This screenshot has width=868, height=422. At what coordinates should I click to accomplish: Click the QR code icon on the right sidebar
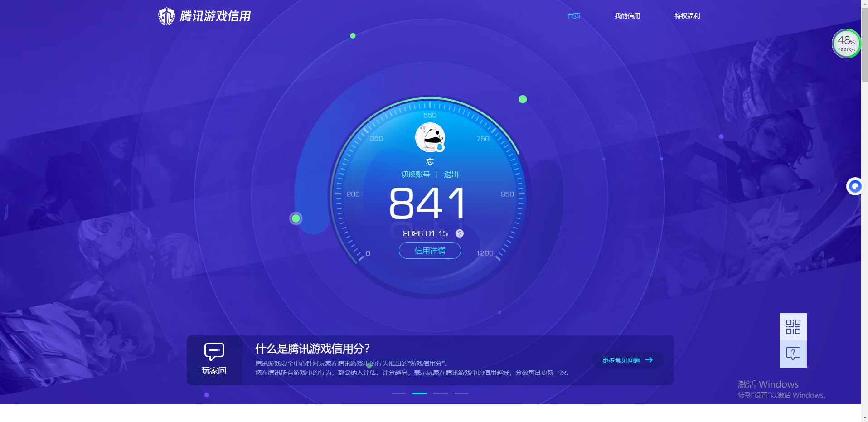click(x=793, y=326)
